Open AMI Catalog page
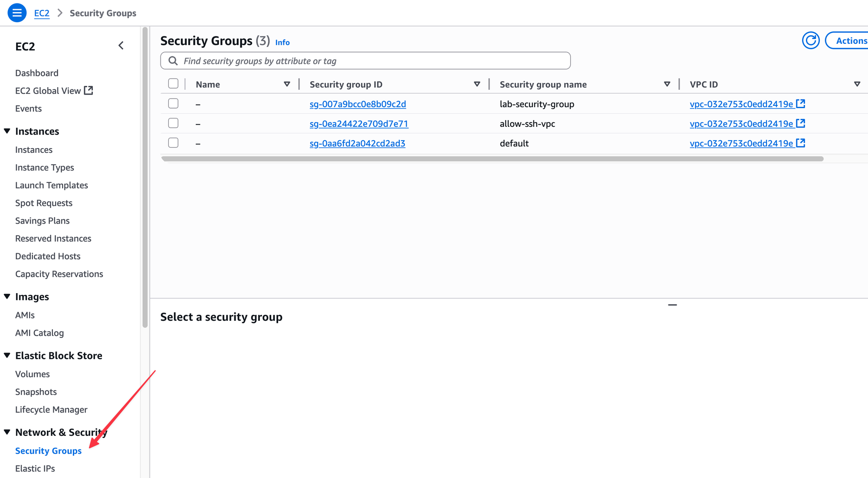 [39, 333]
